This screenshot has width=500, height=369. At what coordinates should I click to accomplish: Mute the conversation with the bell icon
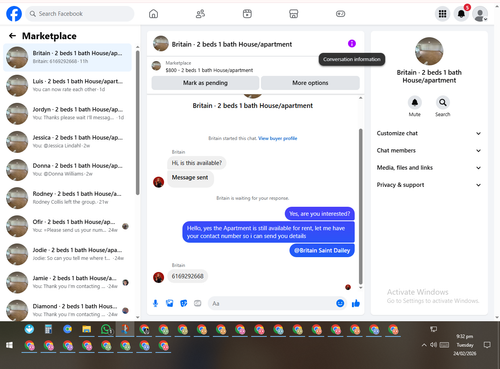pyautogui.click(x=415, y=102)
